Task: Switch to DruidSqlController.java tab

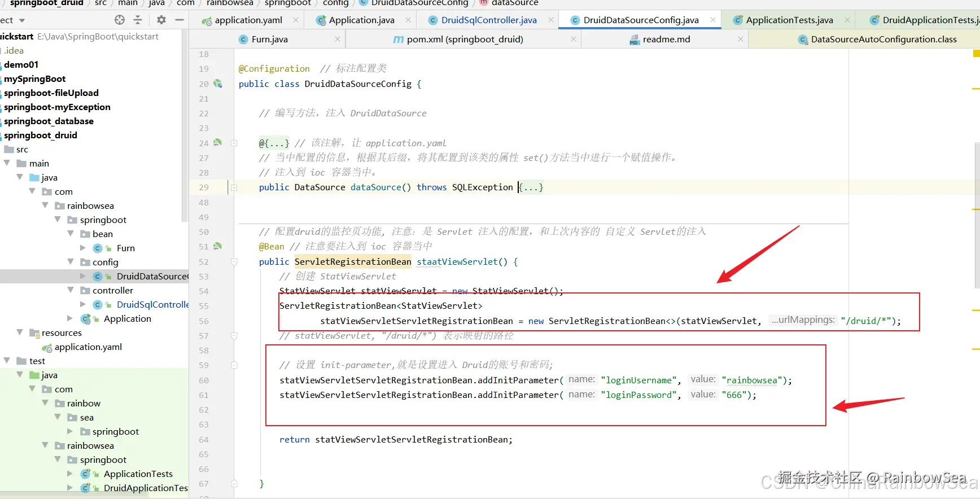Action: [x=489, y=20]
